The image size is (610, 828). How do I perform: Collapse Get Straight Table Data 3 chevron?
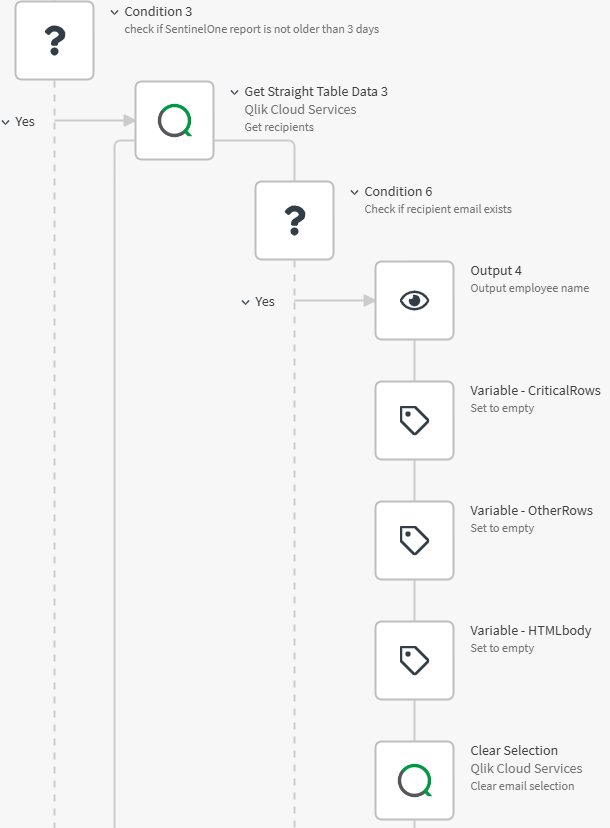pyautogui.click(x=234, y=92)
